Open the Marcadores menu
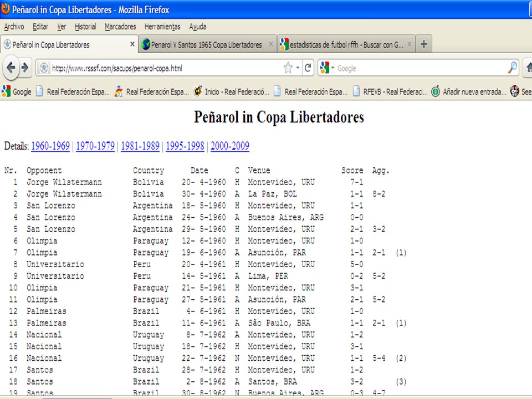 (x=120, y=27)
